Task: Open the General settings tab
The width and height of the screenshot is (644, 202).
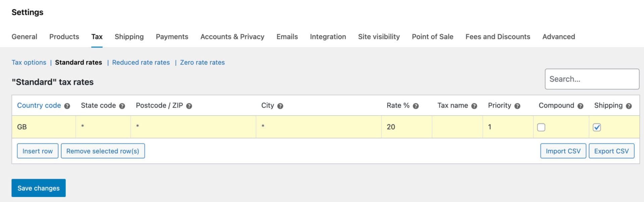Action: pyautogui.click(x=24, y=37)
